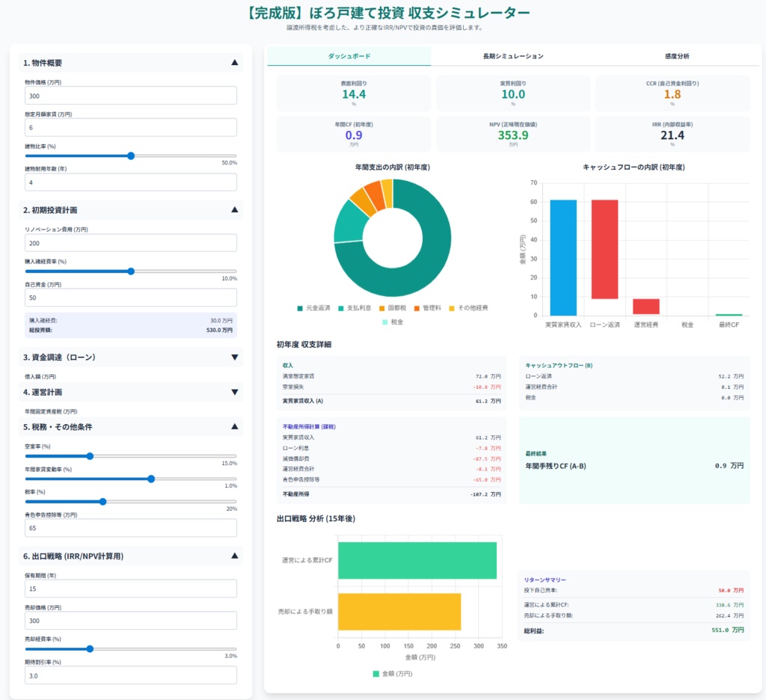The image size is (766, 700).
Task: Click the 空室損失 -10.8 万円 row
Action: pyautogui.click(x=392, y=387)
